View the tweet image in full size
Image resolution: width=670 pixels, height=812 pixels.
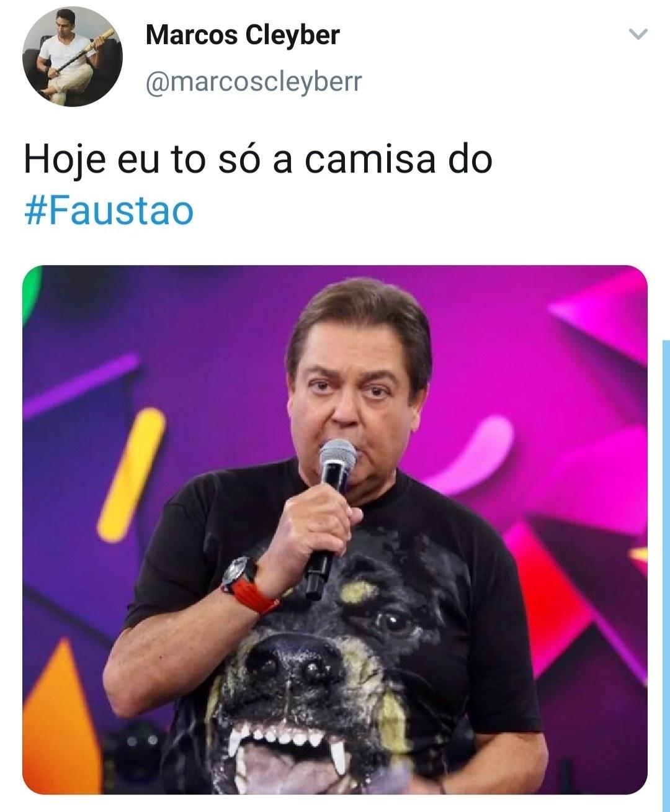tap(335, 530)
